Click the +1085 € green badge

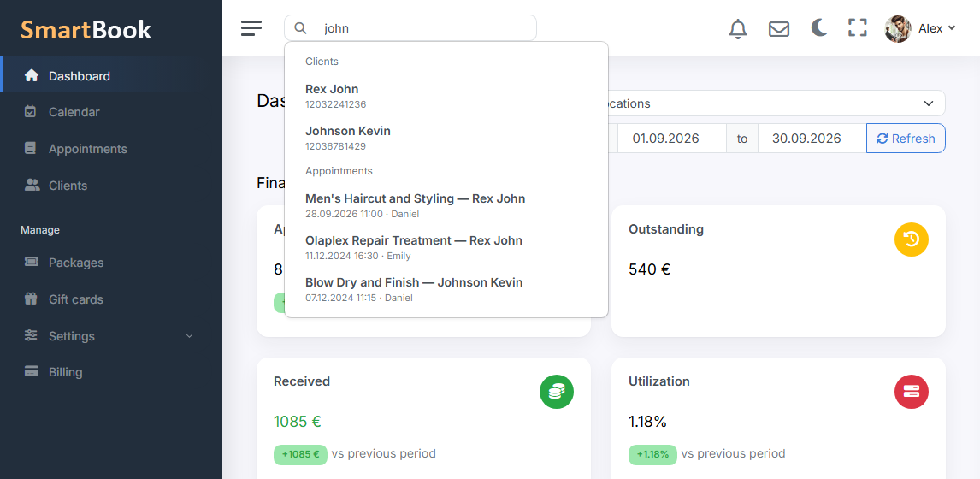tap(300, 454)
